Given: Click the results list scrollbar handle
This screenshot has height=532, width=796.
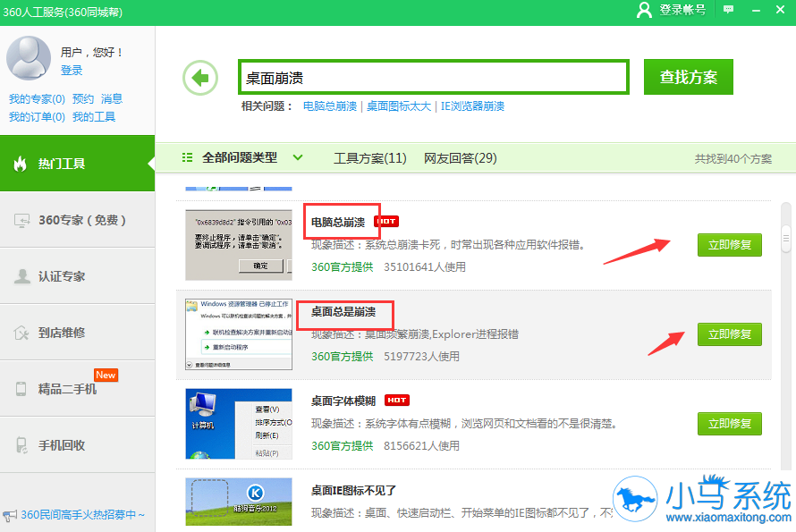Looking at the screenshot, I should pos(786,239).
